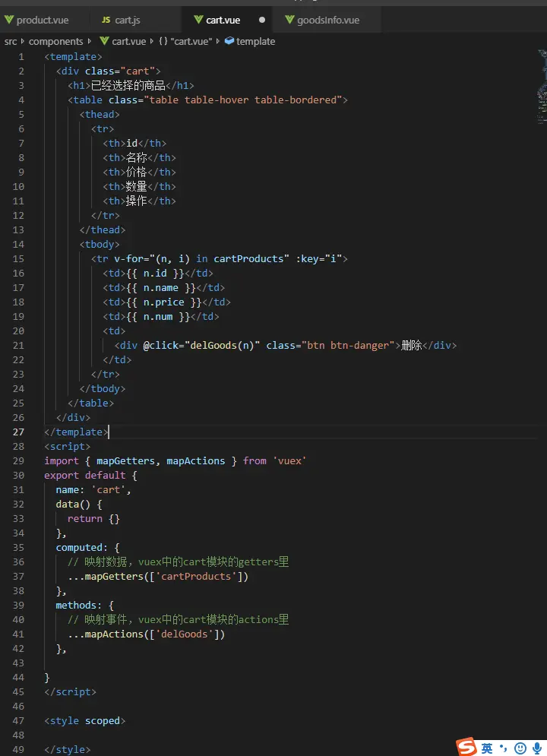Click the export default keyword line

coord(90,476)
